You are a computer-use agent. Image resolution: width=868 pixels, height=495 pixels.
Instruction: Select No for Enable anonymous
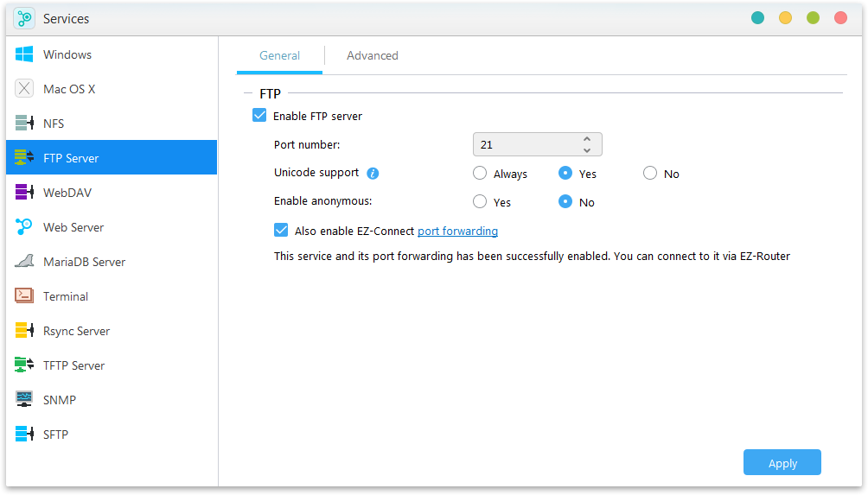click(565, 201)
